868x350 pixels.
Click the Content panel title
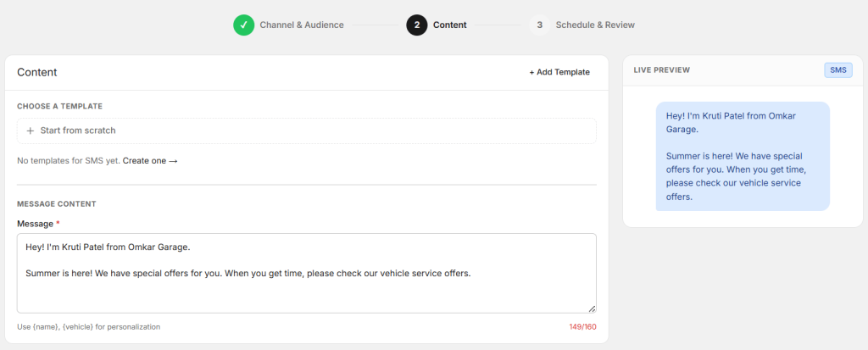[37, 73]
